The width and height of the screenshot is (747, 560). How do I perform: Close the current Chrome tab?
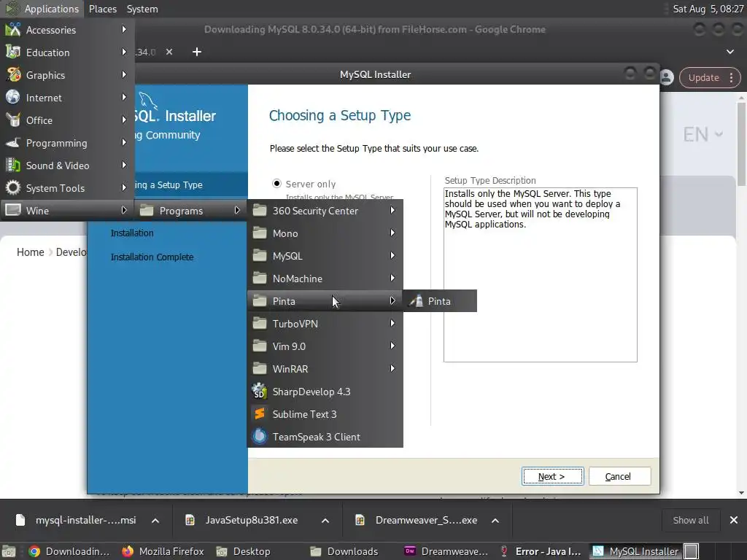(169, 52)
